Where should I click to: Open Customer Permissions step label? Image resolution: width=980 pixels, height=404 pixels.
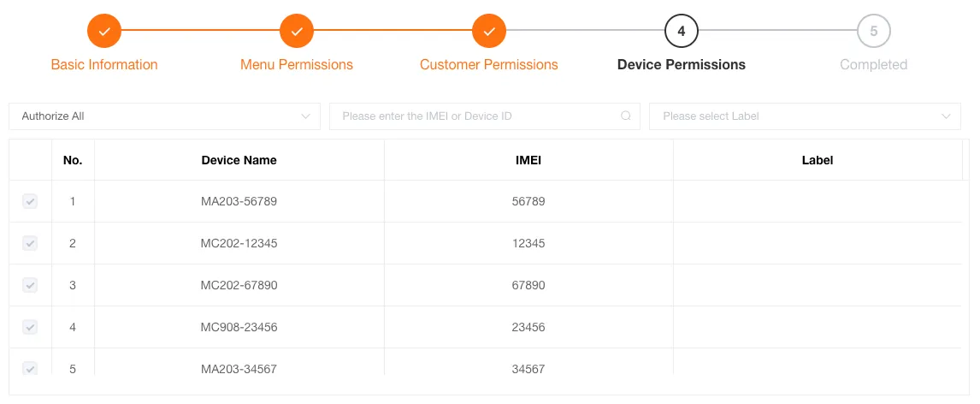coord(489,65)
